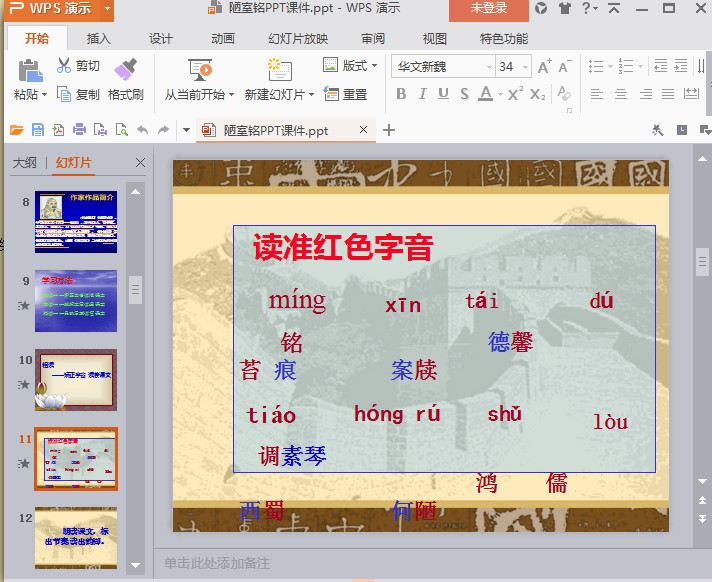Open font name combo box 华文新魏
Image resolution: width=712 pixels, height=582 pixels.
(x=443, y=67)
